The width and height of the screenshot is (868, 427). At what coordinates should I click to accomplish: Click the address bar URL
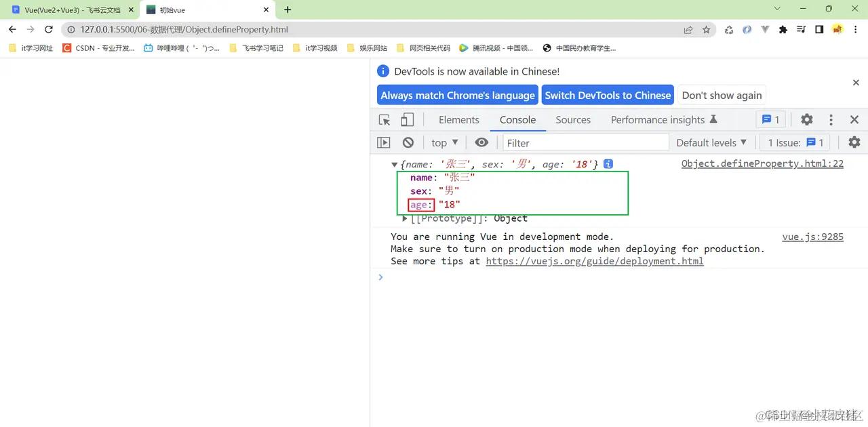click(x=184, y=30)
